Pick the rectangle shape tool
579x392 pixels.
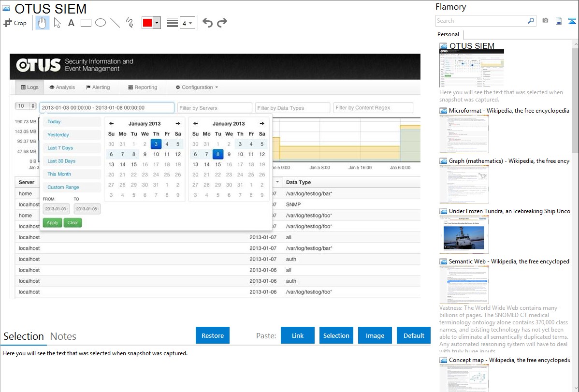(x=86, y=23)
